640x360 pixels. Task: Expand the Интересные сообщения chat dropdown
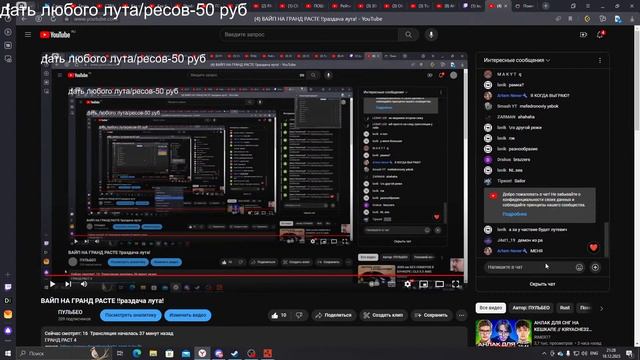[517, 60]
